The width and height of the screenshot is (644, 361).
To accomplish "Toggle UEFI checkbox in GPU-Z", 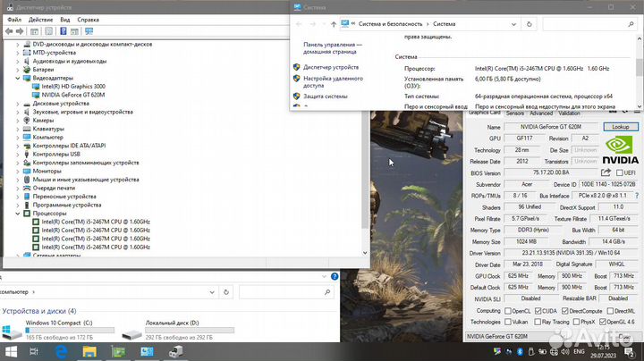I will (619, 172).
